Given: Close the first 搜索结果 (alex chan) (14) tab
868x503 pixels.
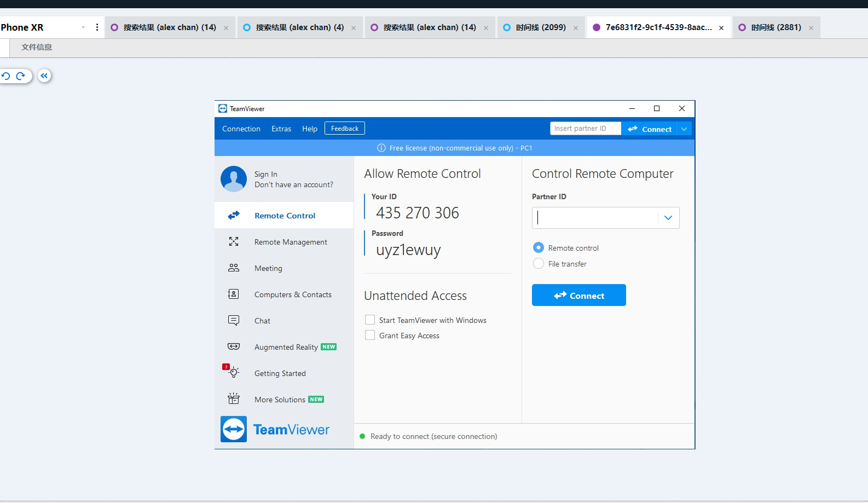Looking at the screenshot, I should tap(226, 28).
